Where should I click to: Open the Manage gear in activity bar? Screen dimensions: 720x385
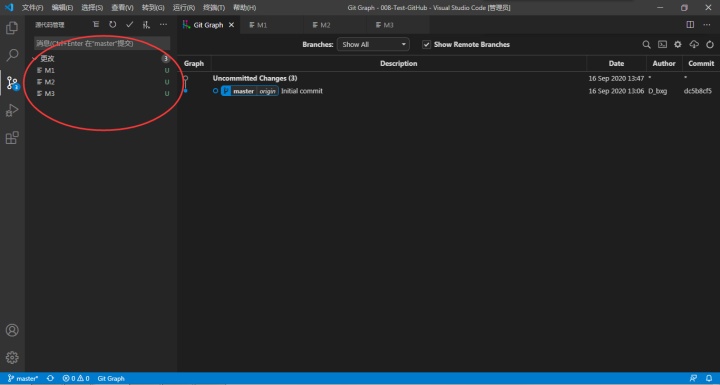coord(12,357)
